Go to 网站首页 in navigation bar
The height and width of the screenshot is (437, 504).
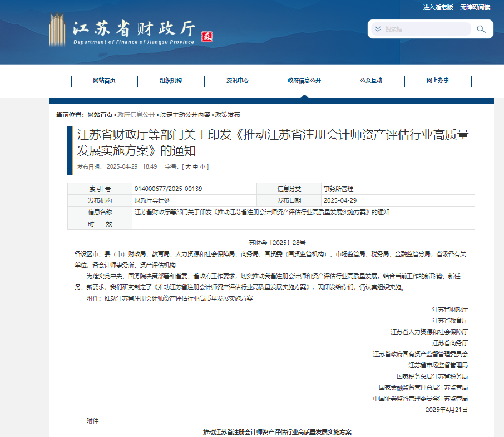pos(104,80)
